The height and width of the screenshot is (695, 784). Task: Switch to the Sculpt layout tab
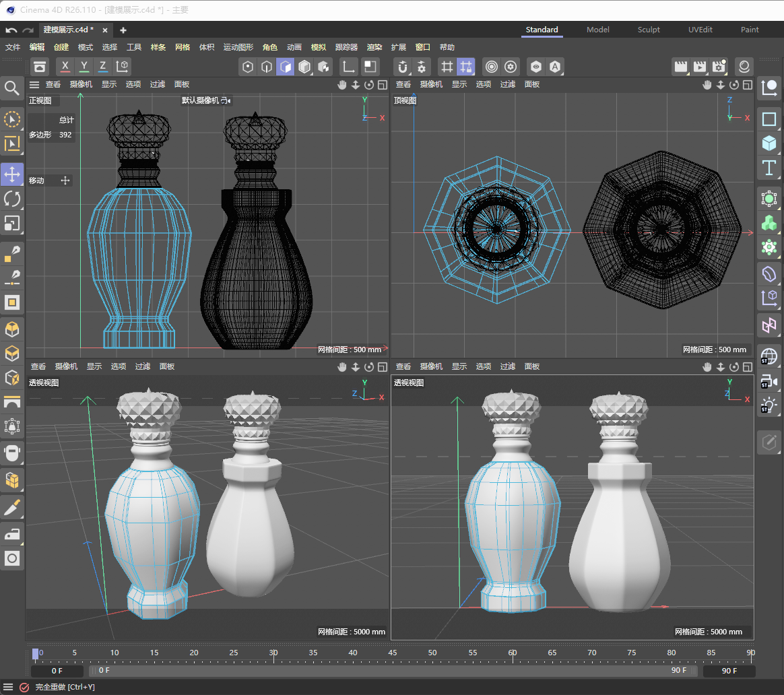[649, 30]
